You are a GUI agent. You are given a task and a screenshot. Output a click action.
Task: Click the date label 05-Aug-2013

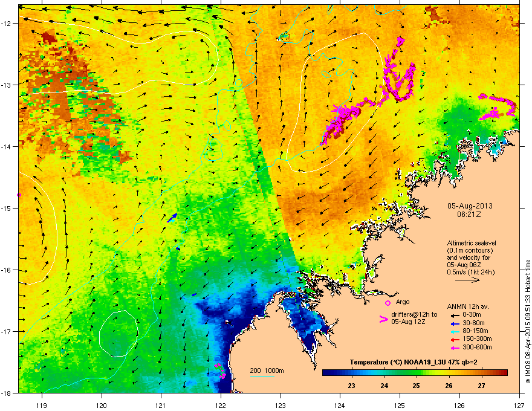(x=470, y=206)
